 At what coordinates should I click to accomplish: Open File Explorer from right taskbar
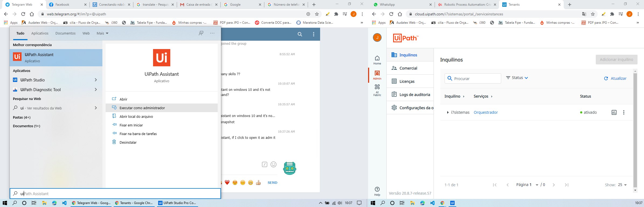[x=412, y=203]
